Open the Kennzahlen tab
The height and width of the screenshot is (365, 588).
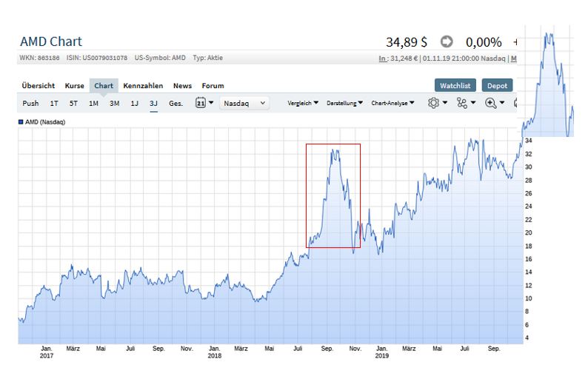point(143,85)
